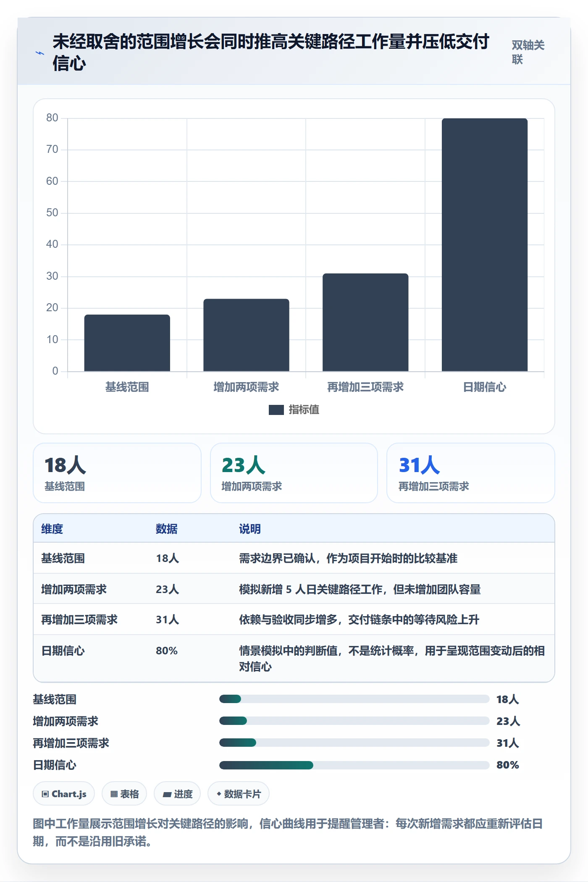Click the 进度 tag chip
Image resolution: width=588 pixels, height=882 pixels.
coord(177,794)
